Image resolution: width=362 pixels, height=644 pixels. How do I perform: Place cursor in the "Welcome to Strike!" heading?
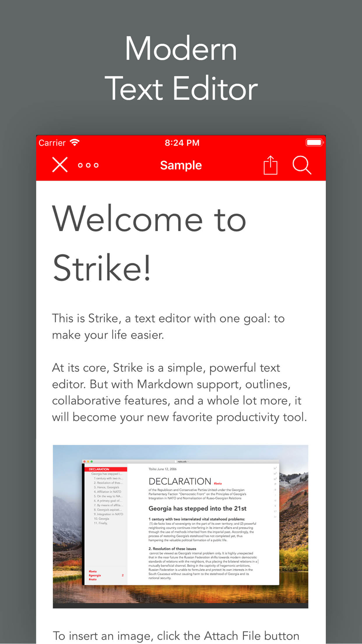coord(149,243)
